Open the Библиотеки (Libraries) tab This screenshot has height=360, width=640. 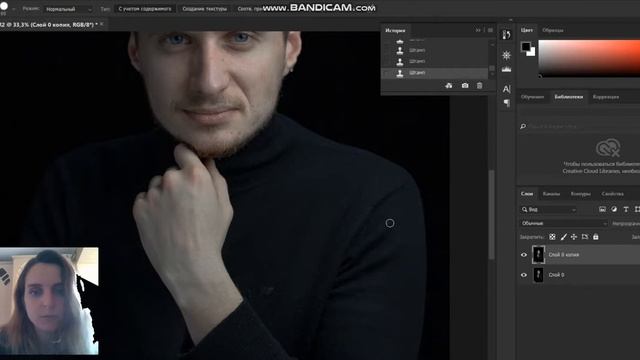(569, 97)
